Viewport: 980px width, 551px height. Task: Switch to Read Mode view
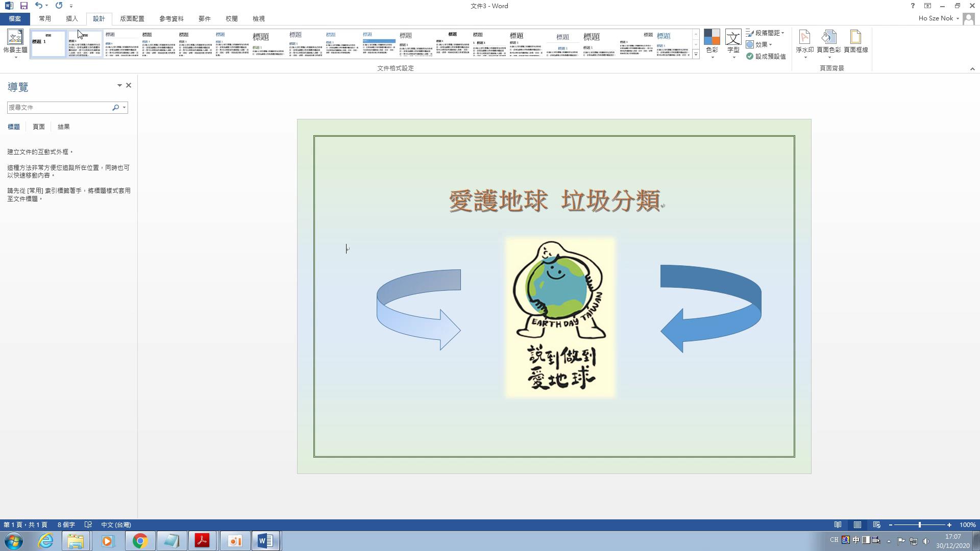click(838, 524)
